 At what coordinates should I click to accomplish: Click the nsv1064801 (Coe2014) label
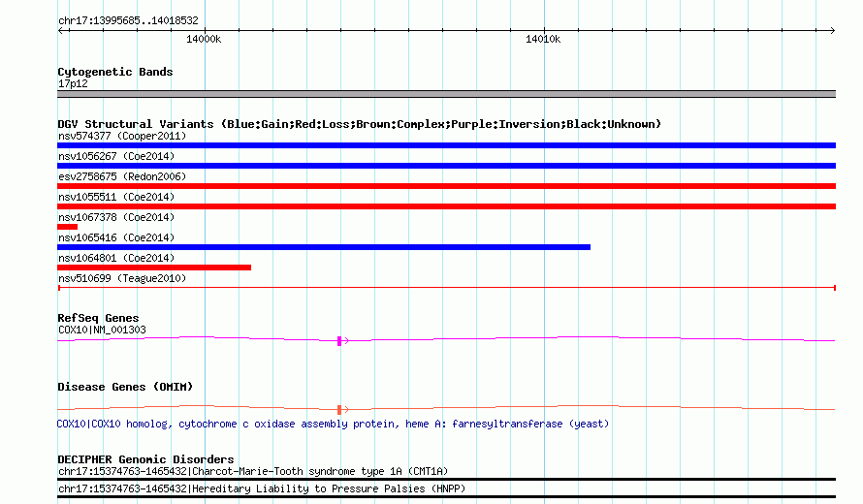click(x=116, y=258)
